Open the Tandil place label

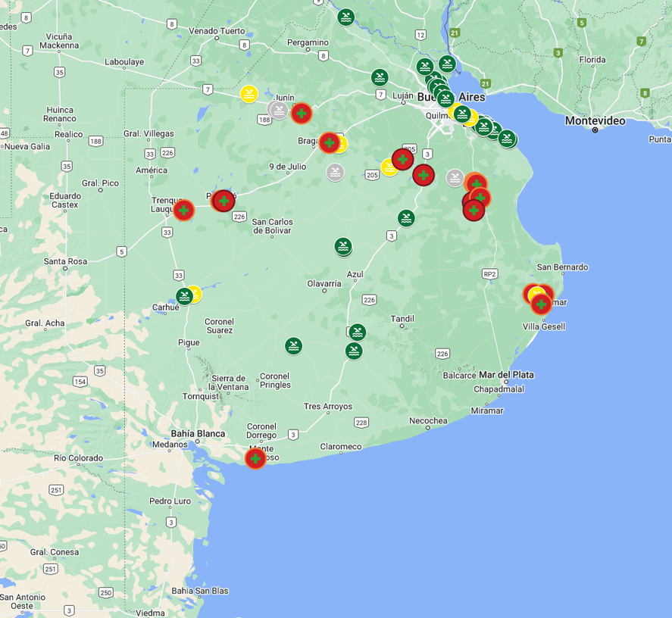[x=402, y=319]
